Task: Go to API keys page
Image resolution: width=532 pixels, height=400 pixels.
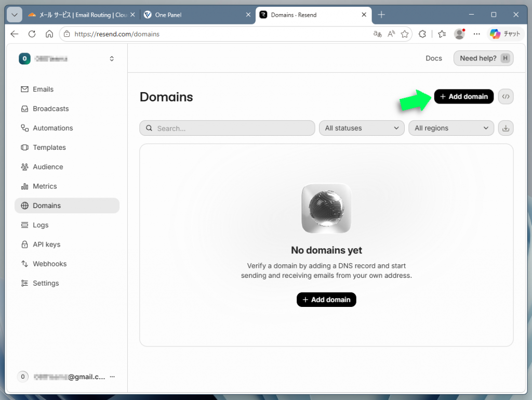Action: [67, 244]
